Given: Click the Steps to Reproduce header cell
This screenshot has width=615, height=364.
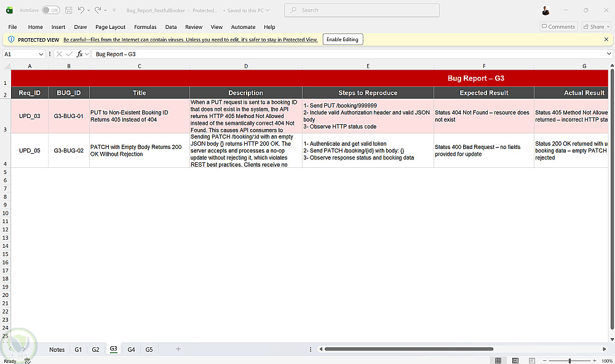Looking at the screenshot, I should [368, 93].
